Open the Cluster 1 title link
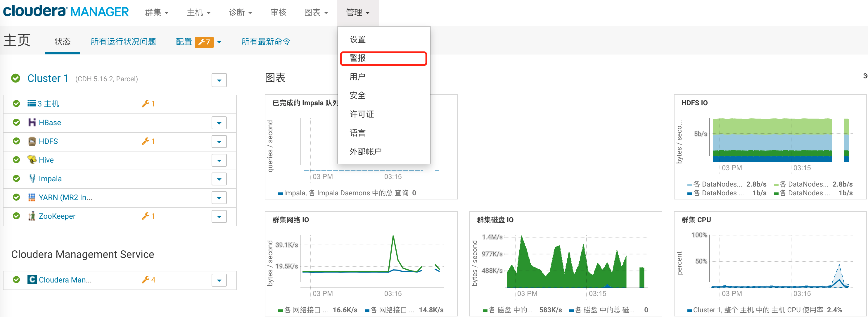 [x=48, y=78]
